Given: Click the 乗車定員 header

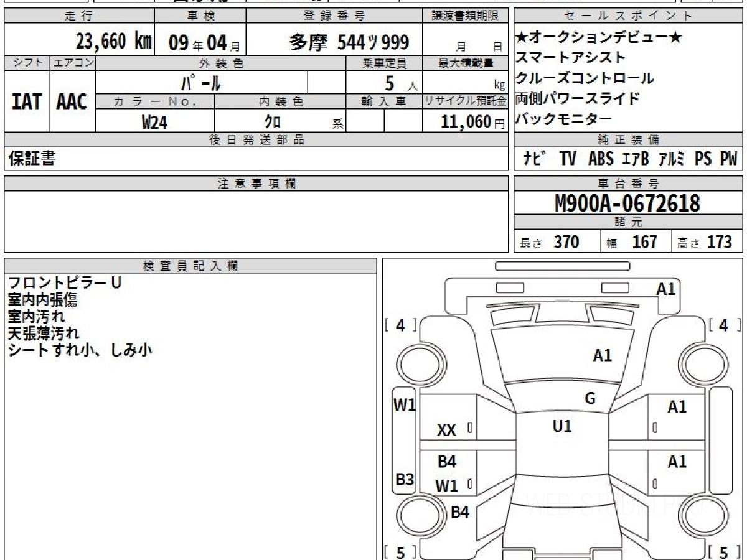Looking at the screenshot, I should [x=385, y=63].
